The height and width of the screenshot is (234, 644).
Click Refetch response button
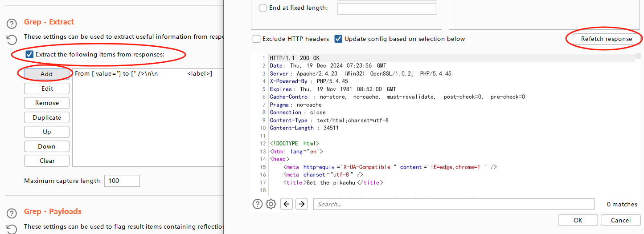[x=606, y=39]
